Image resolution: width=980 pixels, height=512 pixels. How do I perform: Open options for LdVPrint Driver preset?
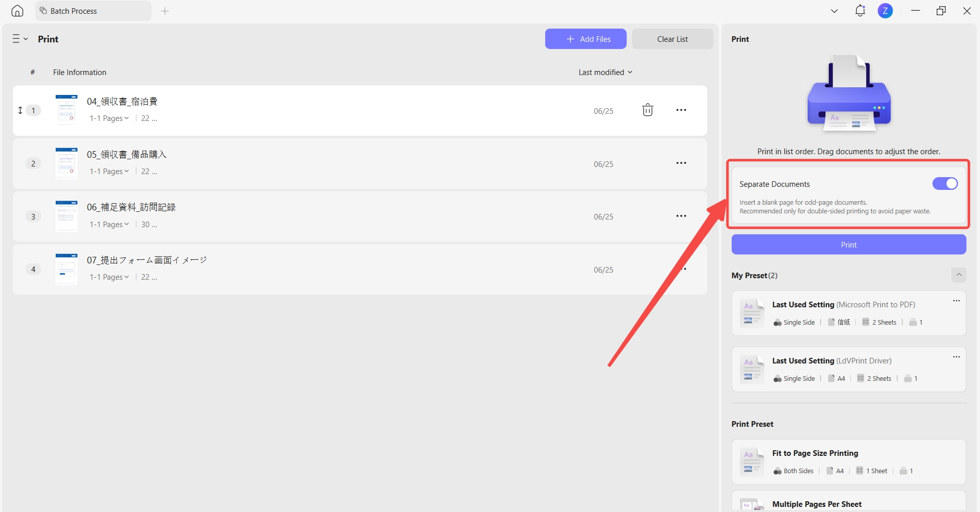pyautogui.click(x=956, y=357)
